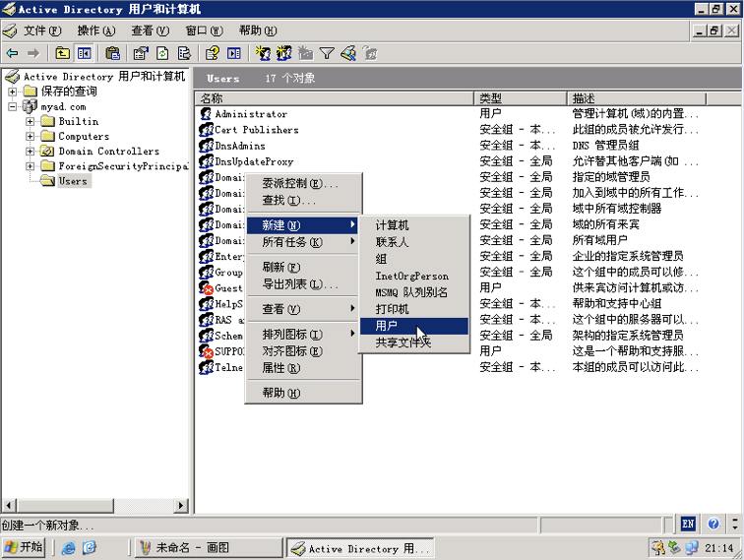Click the Export List toolbar icon
This screenshot has width=744, height=560.
click(184, 53)
